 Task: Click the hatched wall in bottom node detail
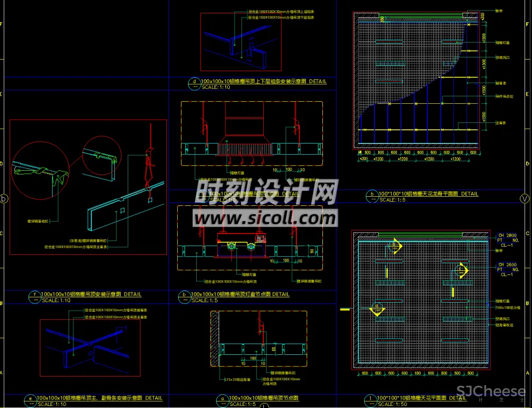(215, 339)
